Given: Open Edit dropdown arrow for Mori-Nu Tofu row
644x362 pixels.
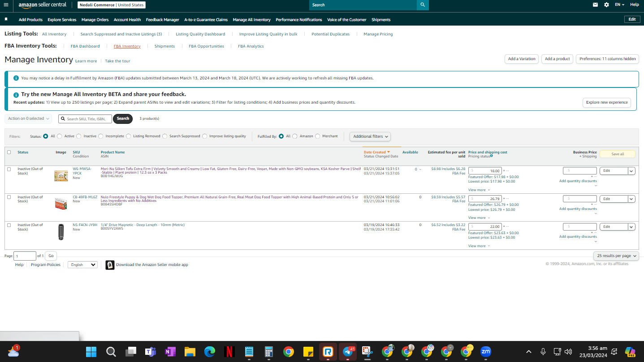Looking at the screenshot, I should (631, 171).
